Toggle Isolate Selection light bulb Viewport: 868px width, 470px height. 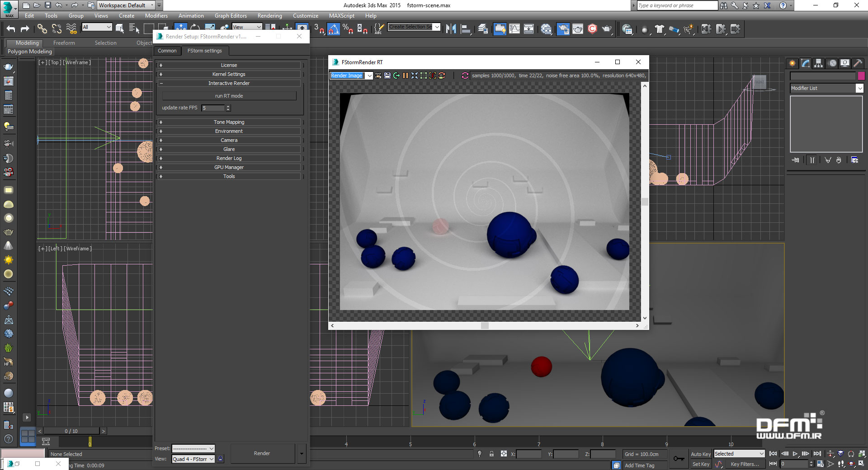pos(479,454)
